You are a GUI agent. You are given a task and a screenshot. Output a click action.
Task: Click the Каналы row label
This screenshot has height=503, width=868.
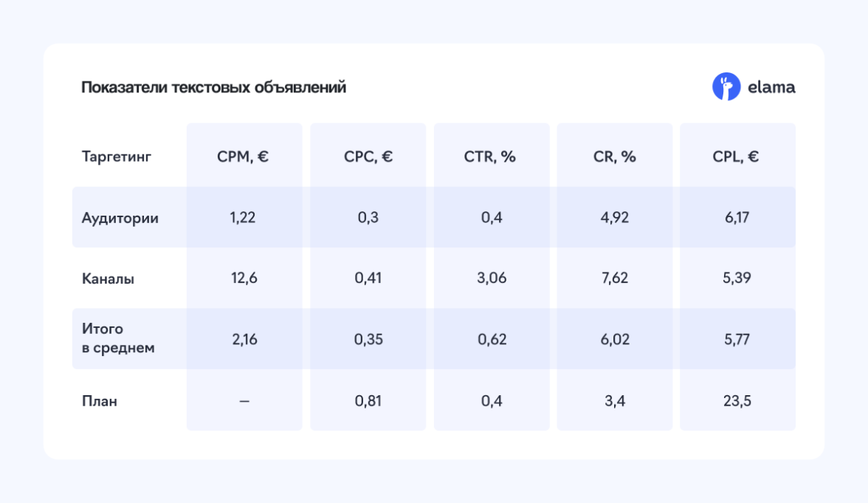tap(108, 279)
